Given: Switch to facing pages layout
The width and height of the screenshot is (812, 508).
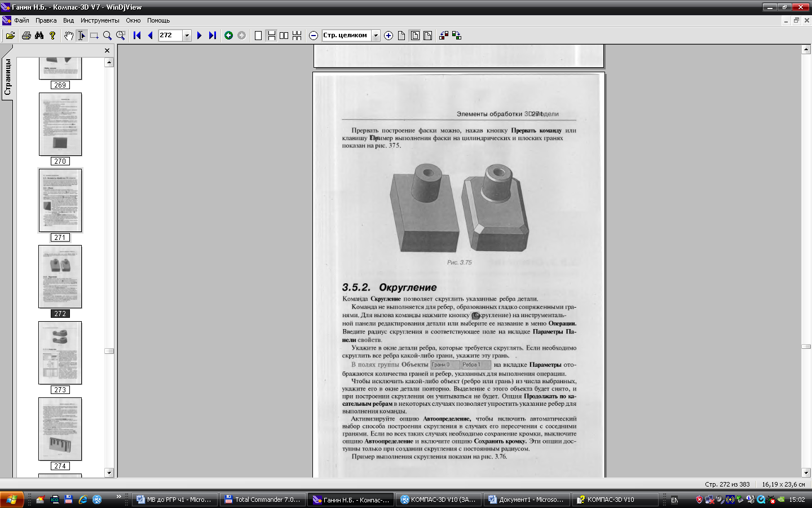Looking at the screenshot, I should [x=284, y=36].
